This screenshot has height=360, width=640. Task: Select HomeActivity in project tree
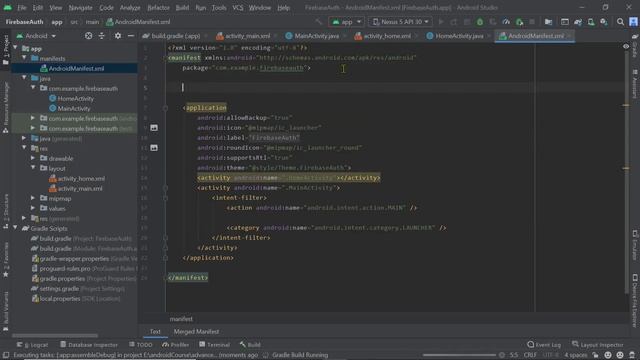point(76,98)
